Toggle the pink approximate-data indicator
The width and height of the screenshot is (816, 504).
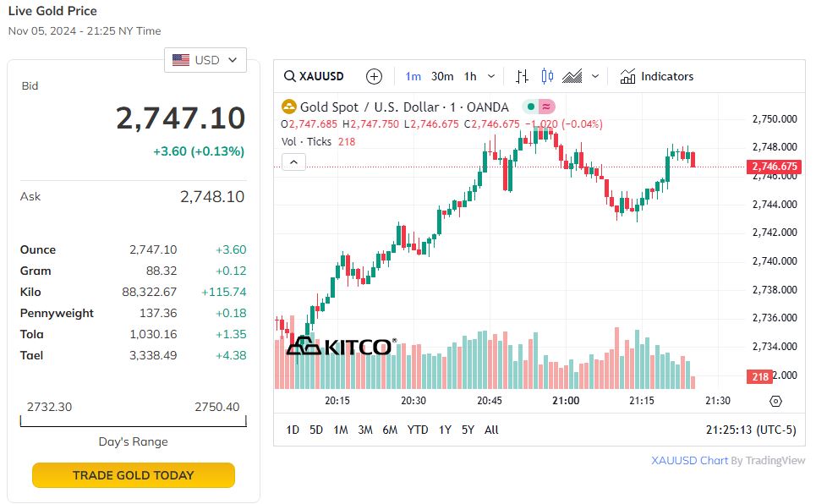point(546,107)
